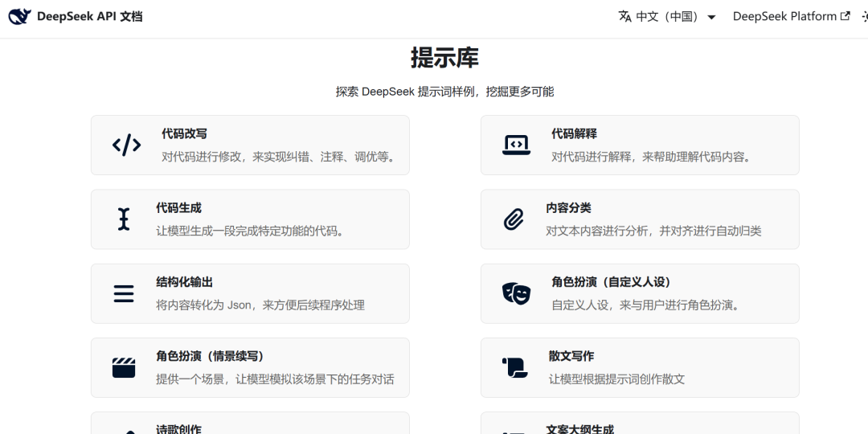Open the 内容分类 card title
The height and width of the screenshot is (434, 868).
(568, 208)
